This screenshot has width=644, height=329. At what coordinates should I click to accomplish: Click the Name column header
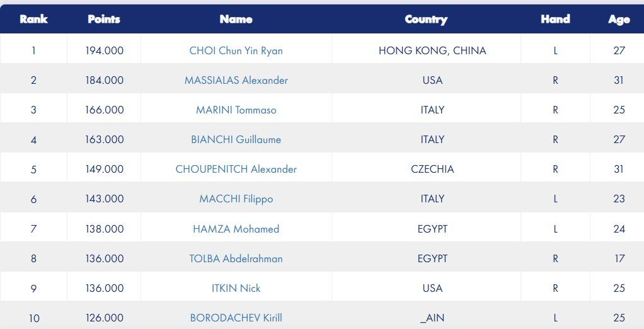(x=236, y=19)
